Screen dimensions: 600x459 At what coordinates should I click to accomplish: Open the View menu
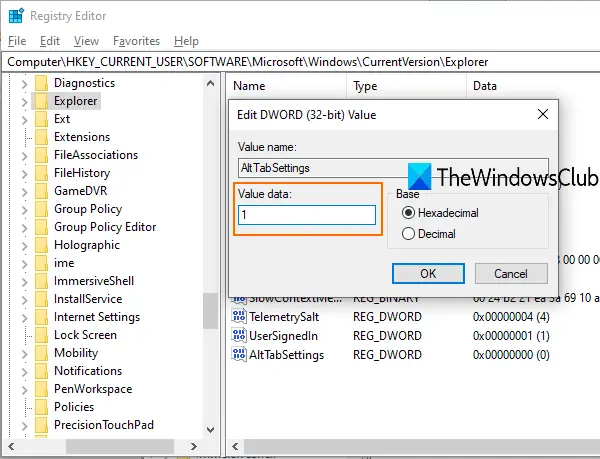click(86, 41)
